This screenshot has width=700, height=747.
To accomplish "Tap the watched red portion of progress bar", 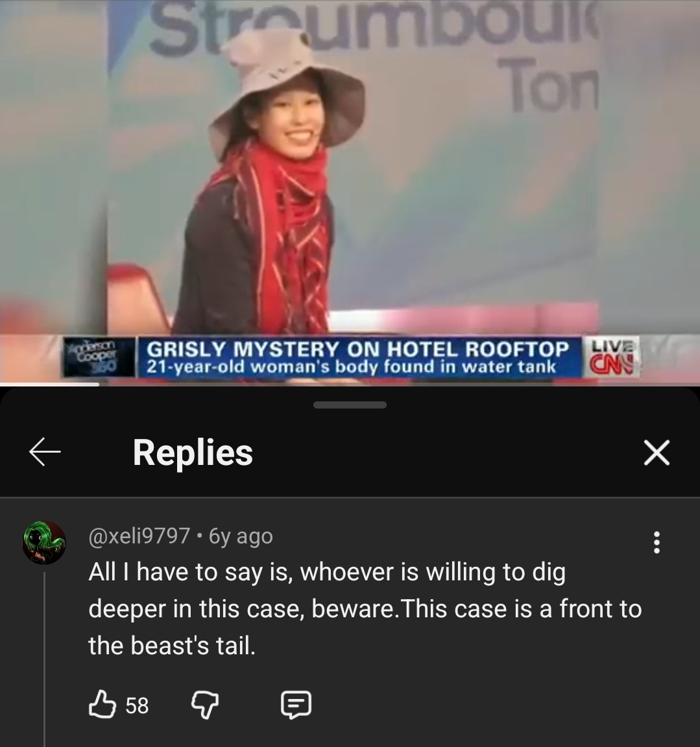I will click(49, 384).
